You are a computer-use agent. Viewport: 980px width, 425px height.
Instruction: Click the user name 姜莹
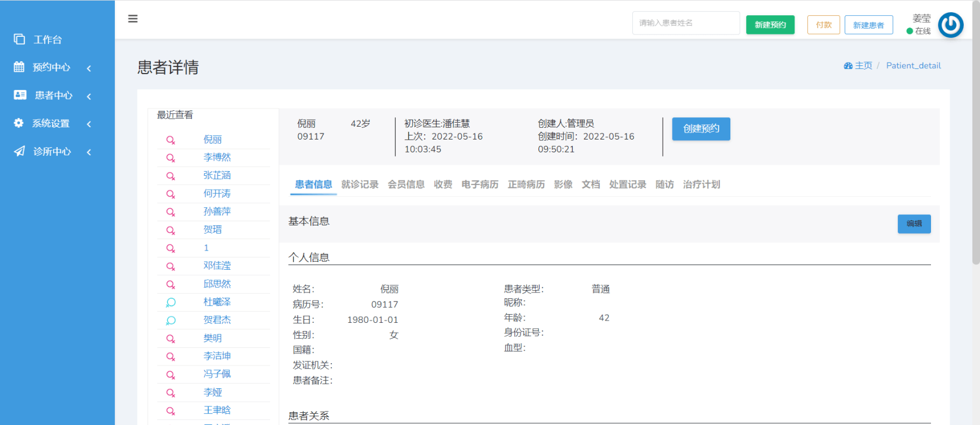922,19
